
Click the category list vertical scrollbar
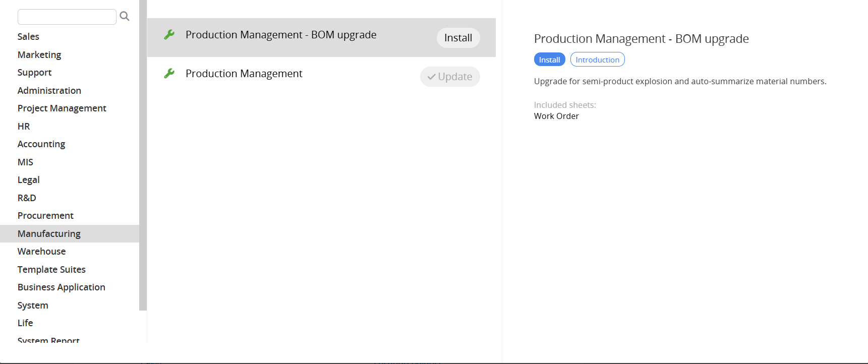143,151
